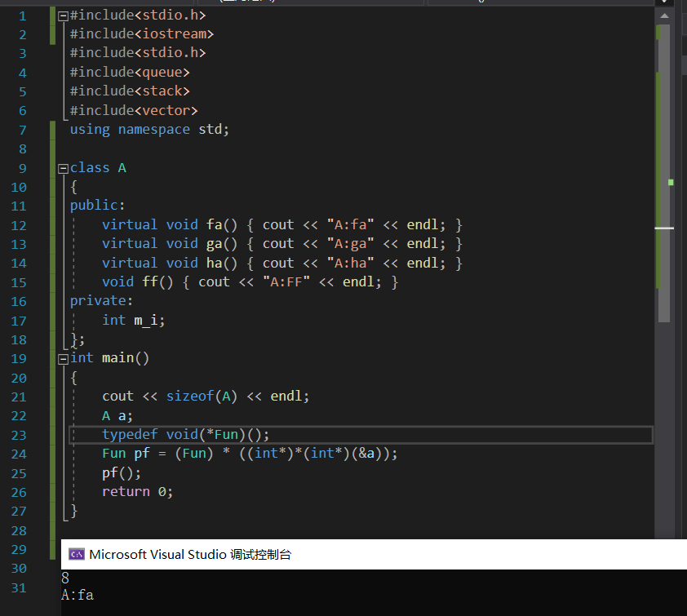This screenshot has height=616, width=687.
Task: Click the line number 19 in the gutter
Action: (19, 359)
